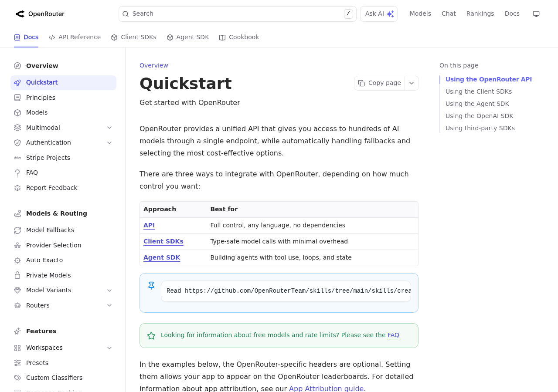Open Models in the top navigation
Viewport: 558px width, 392px height.
tap(420, 14)
